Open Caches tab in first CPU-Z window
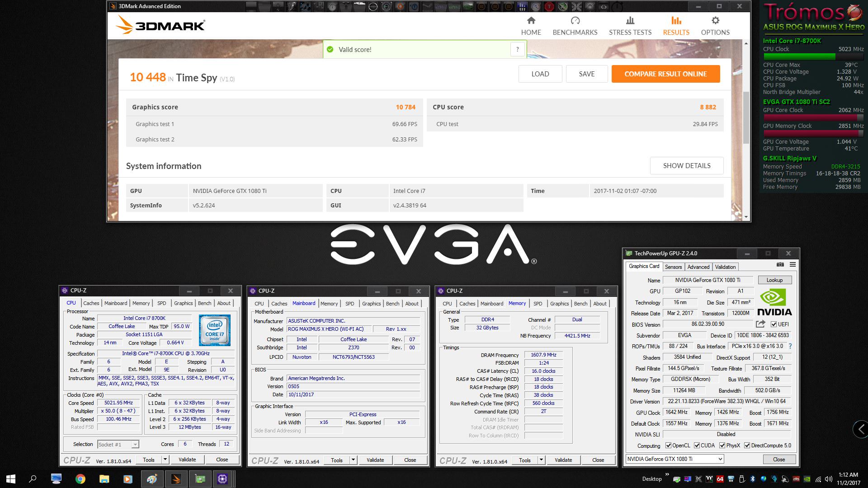This screenshot has width=868, height=488. coord(91,303)
